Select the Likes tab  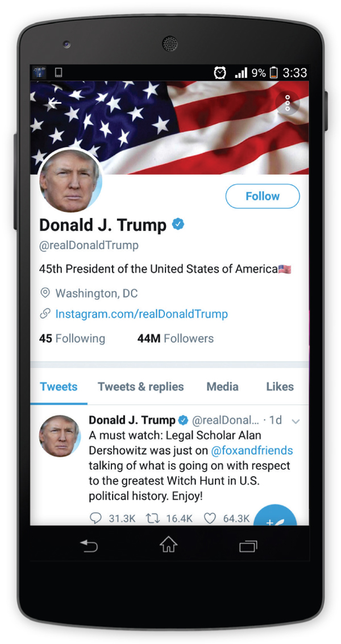click(x=280, y=386)
